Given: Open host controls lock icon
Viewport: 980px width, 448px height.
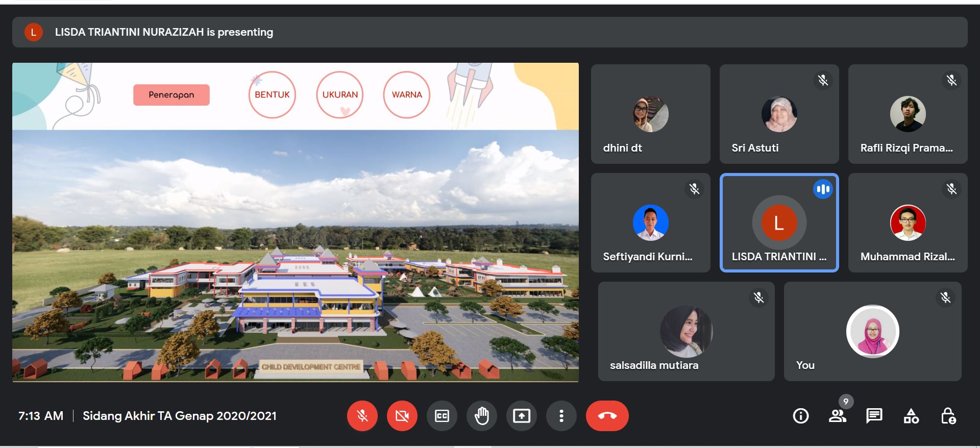Looking at the screenshot, I should (x=948, y=416).
